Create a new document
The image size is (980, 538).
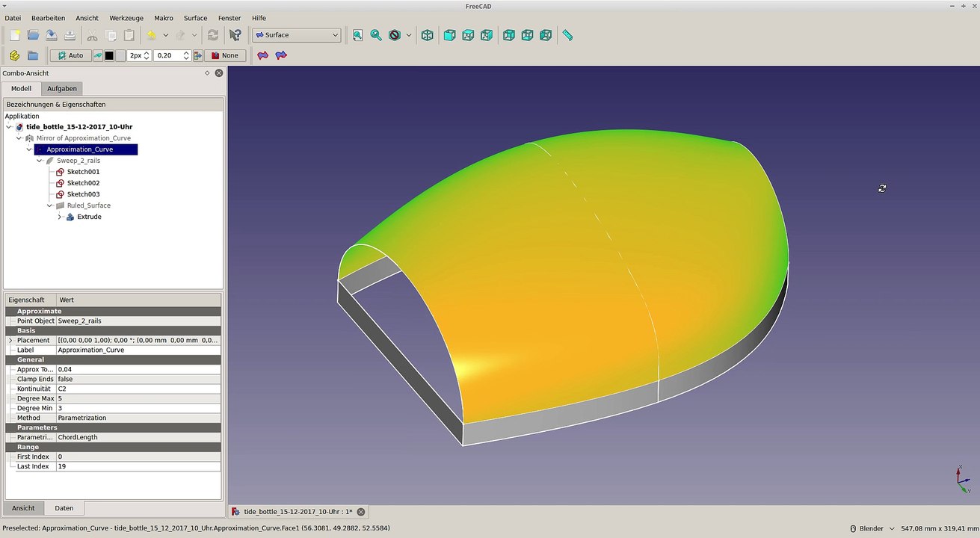click(15, 35)
